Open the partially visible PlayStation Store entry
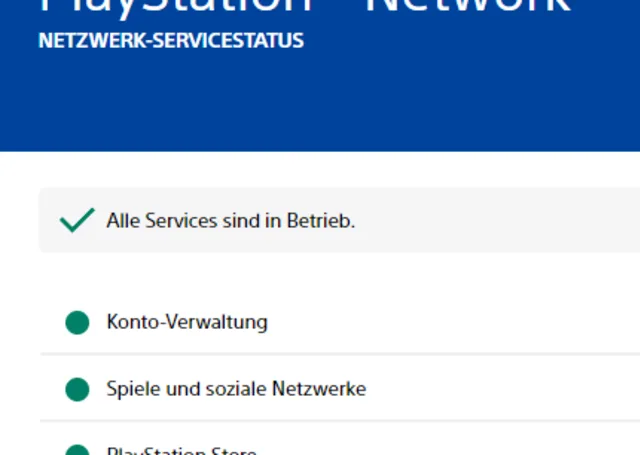 coord(181,451)
